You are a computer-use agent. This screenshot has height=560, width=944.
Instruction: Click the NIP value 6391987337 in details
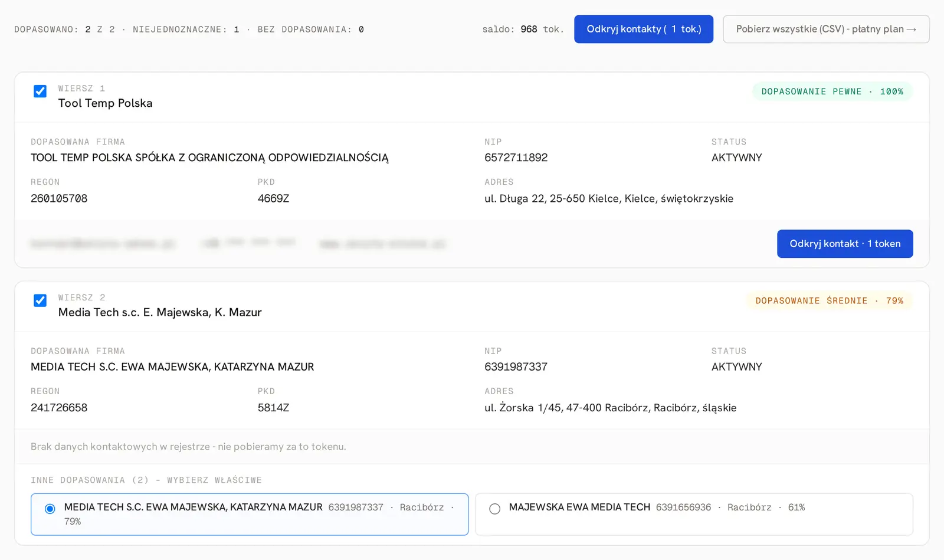click(516, 367)
